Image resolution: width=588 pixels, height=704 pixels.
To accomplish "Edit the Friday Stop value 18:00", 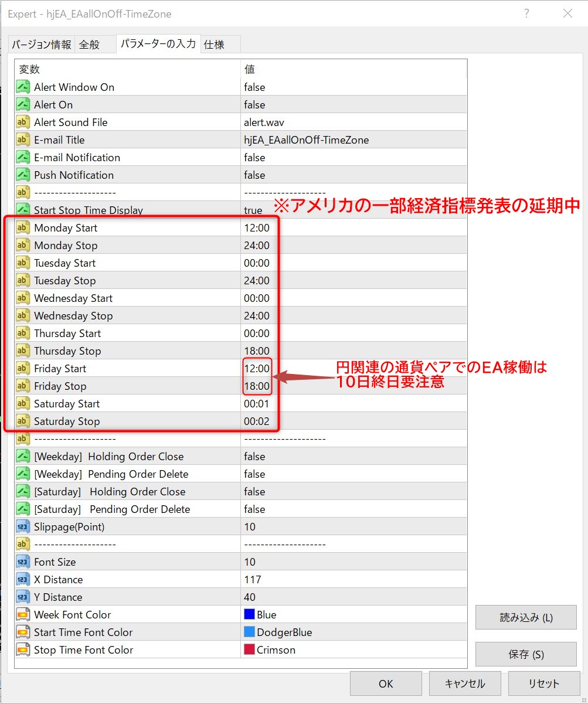I will click(x=257, y=386).
